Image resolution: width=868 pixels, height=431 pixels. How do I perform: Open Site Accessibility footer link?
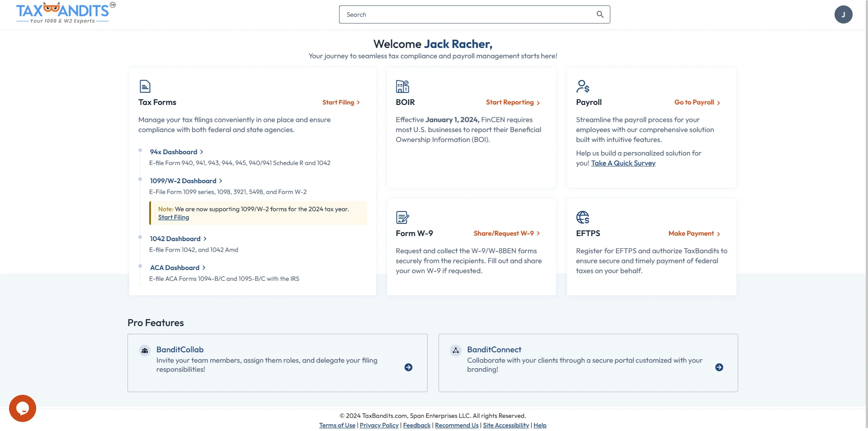click(506, 425)
